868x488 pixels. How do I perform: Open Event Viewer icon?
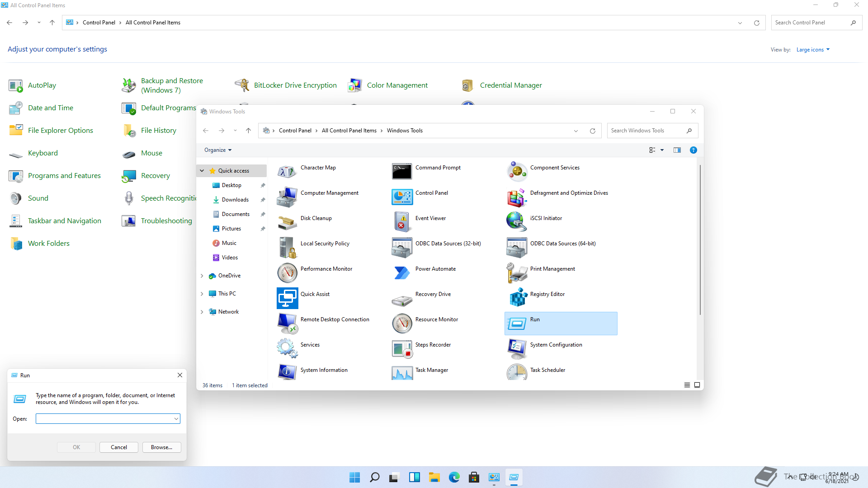tap(402, 222)
